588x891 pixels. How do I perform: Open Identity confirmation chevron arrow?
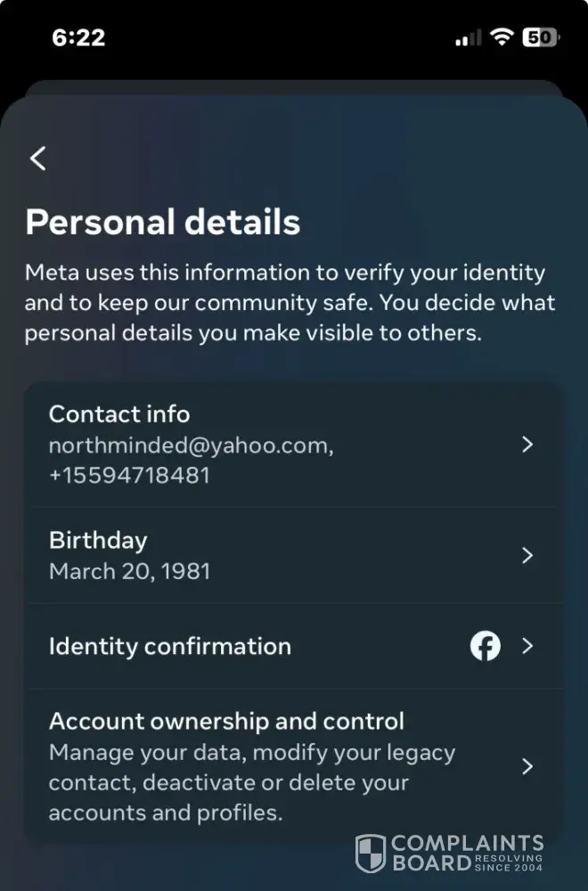point(527,646)
